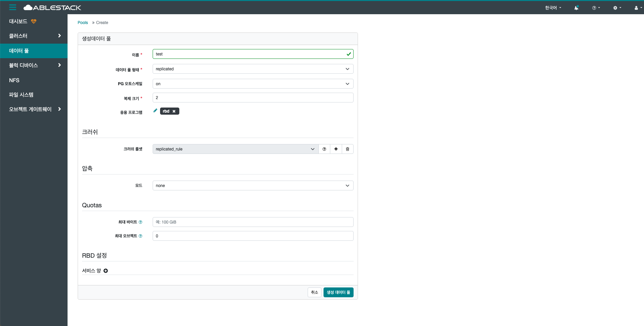Viewport: 644px width, 326px height.
Task: Delete the selected crush ruleset
Action: 347,149
